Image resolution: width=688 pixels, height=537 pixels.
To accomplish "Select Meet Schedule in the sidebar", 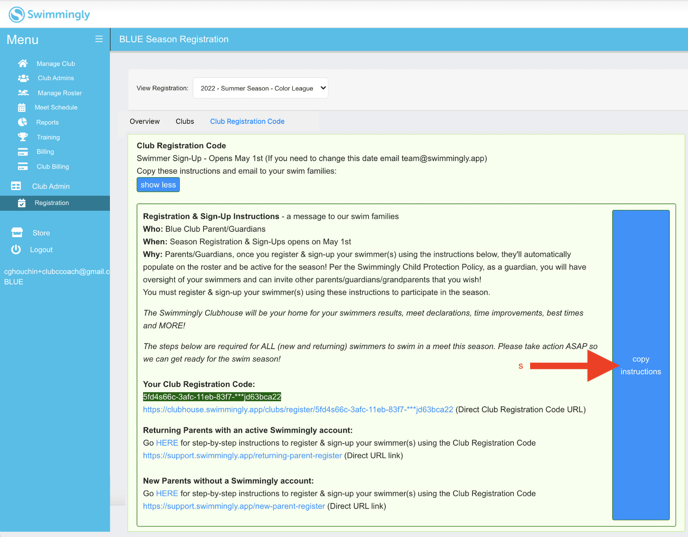I will (56, 107).
